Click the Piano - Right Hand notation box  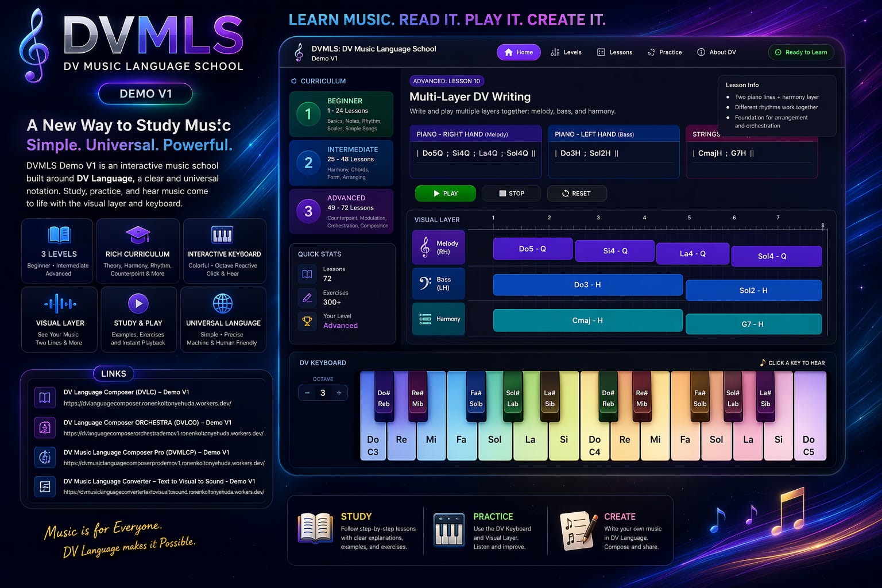[x=475, y=152]
